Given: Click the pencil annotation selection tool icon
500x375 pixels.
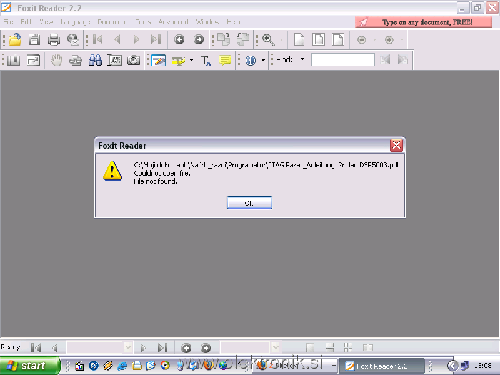Looking at the screenshot, I should tap(158, 60).
